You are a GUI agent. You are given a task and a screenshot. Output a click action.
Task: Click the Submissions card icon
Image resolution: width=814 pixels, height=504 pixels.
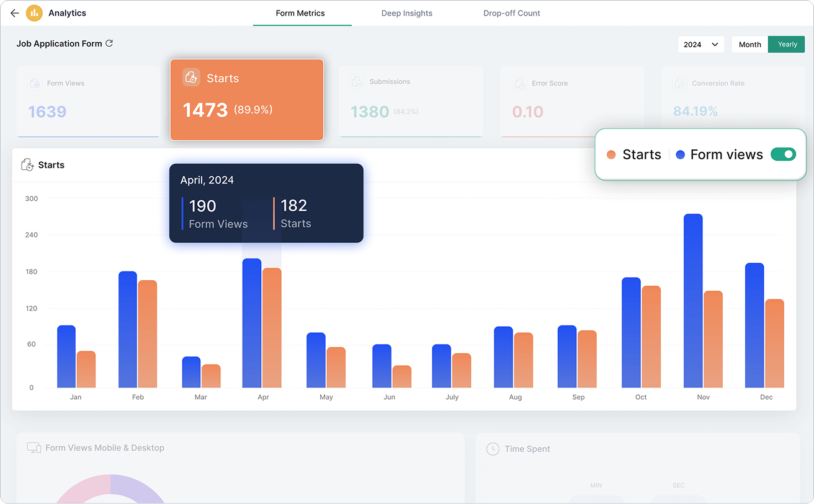click(357, 81)
